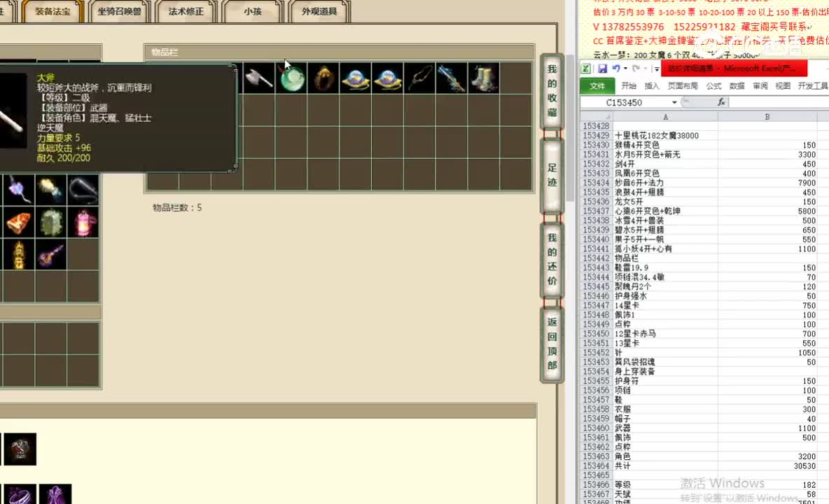Open the Undo history dropdown arrow
Viewport: 829px width, 504px height.
point(625,69)
